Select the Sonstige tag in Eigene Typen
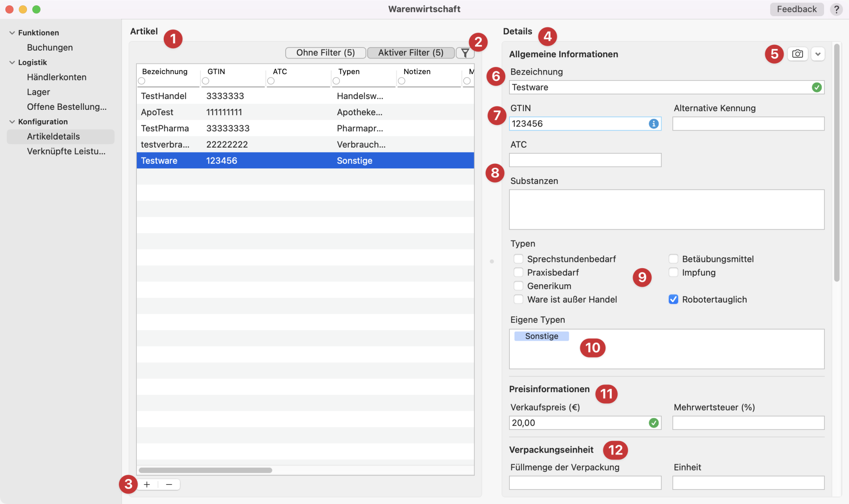 pos(541,336)
